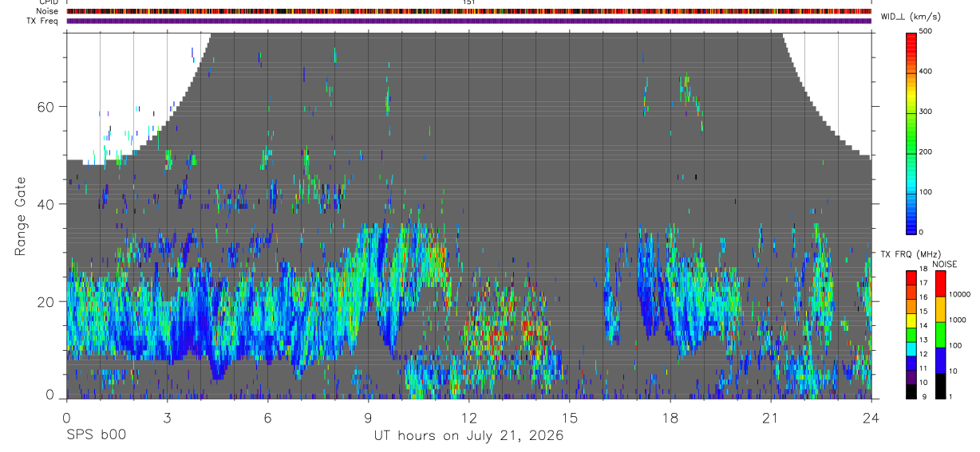Screen dimensions: 980x452
Task: Click the "SPS b00" radar label
Action: tap(96, 435)
